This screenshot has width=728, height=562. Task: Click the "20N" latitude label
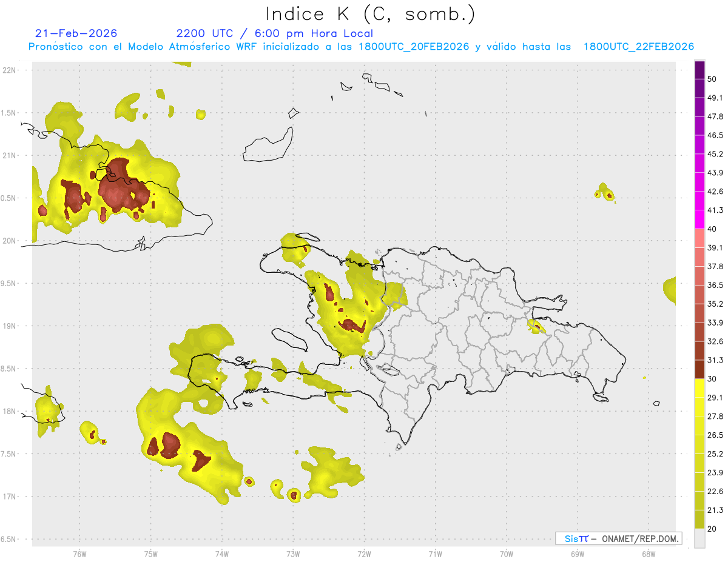[8, 241]
